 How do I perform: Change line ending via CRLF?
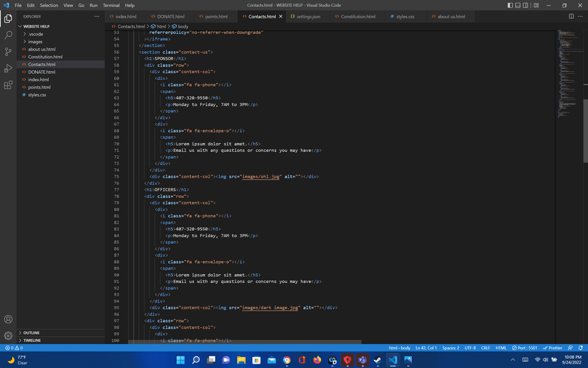[485, 348]
